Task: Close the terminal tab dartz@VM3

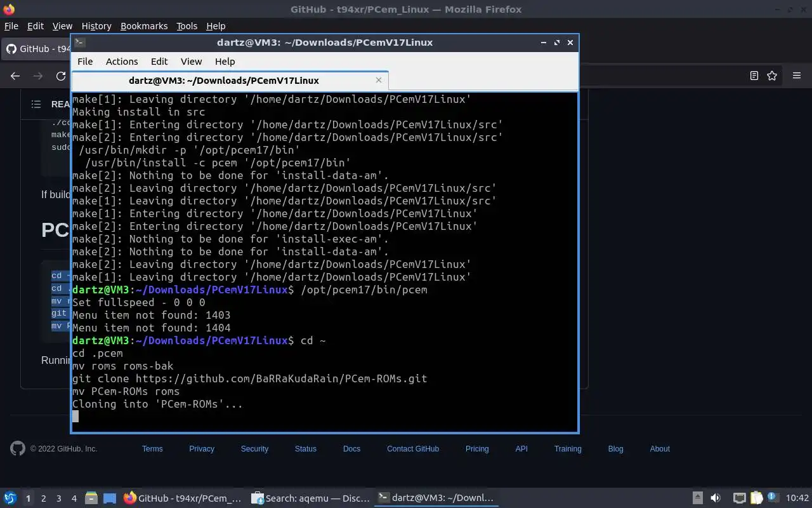Action: click(379, 80)
